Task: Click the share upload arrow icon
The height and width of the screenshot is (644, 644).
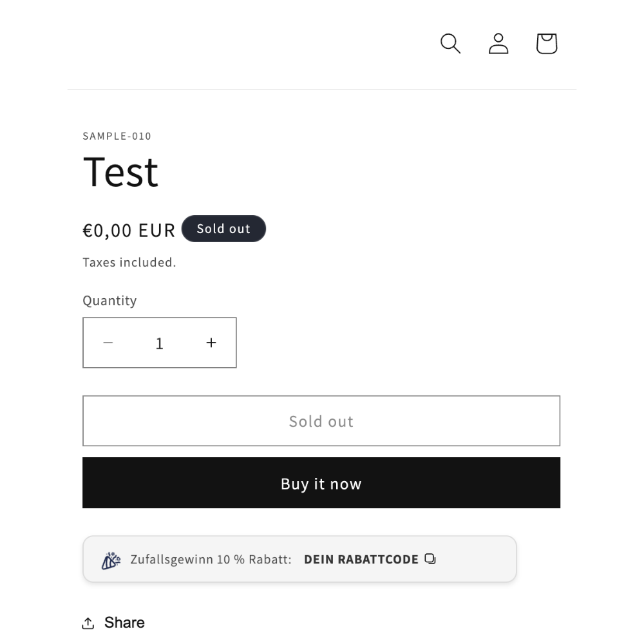Action: pos(88,623)
